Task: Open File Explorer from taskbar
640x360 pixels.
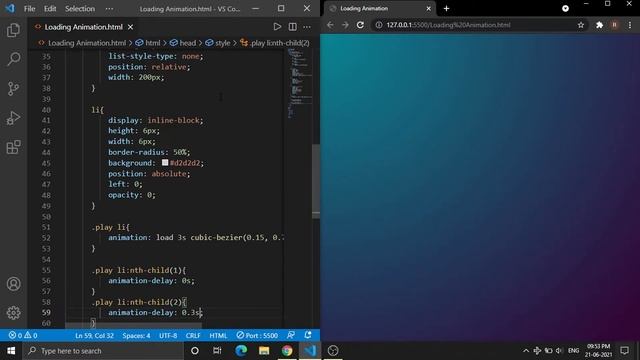Action: pyautogui.click(x=264, y=351)
